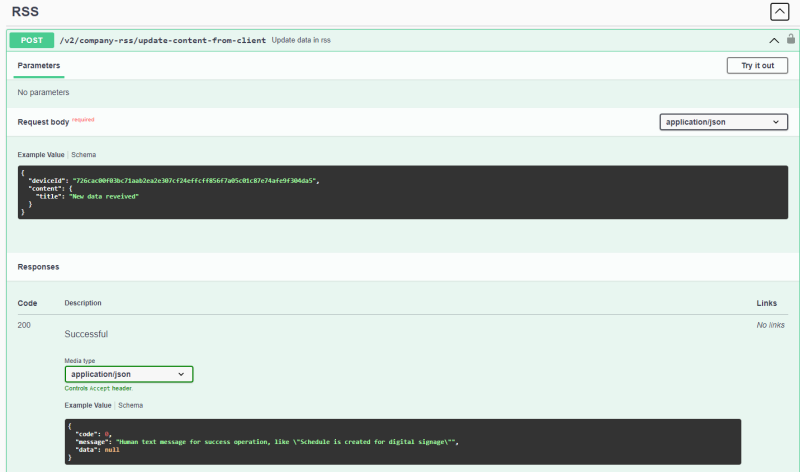The width and height of the screenshot is (800, 472).
Task: Open the Request body content type dropdown
Action: (723, 122)
